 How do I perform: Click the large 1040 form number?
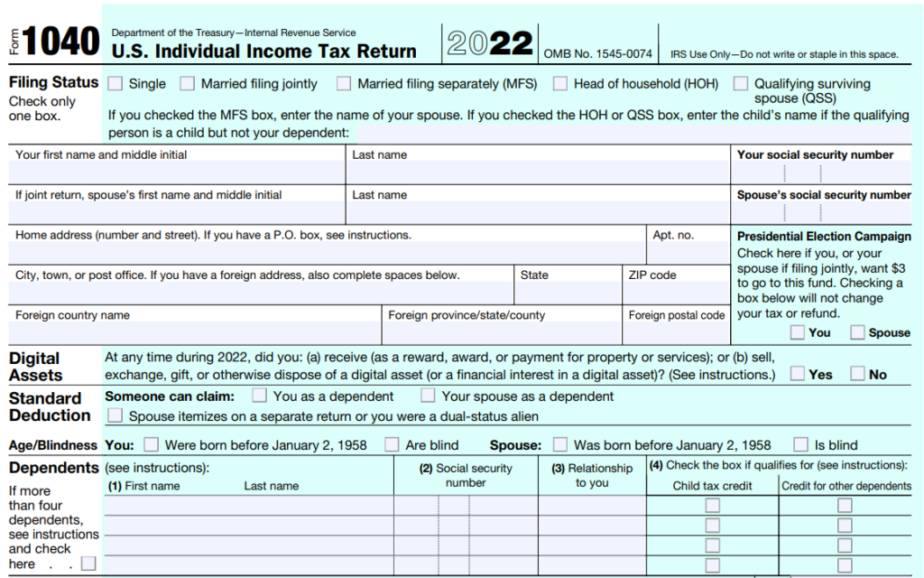click(60, 41)
